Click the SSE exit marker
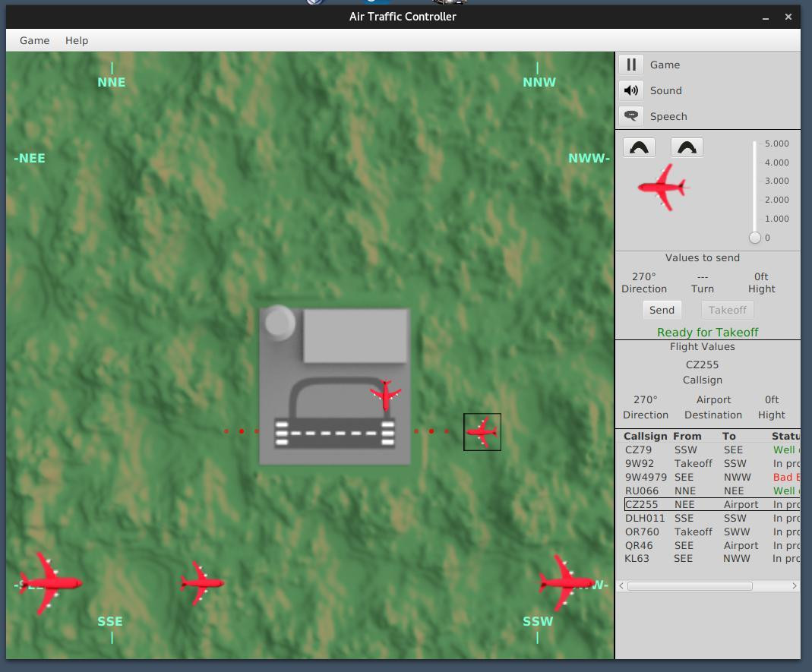Image resolution: width=812 pixels, height=672 pixels. click(110, 621)
